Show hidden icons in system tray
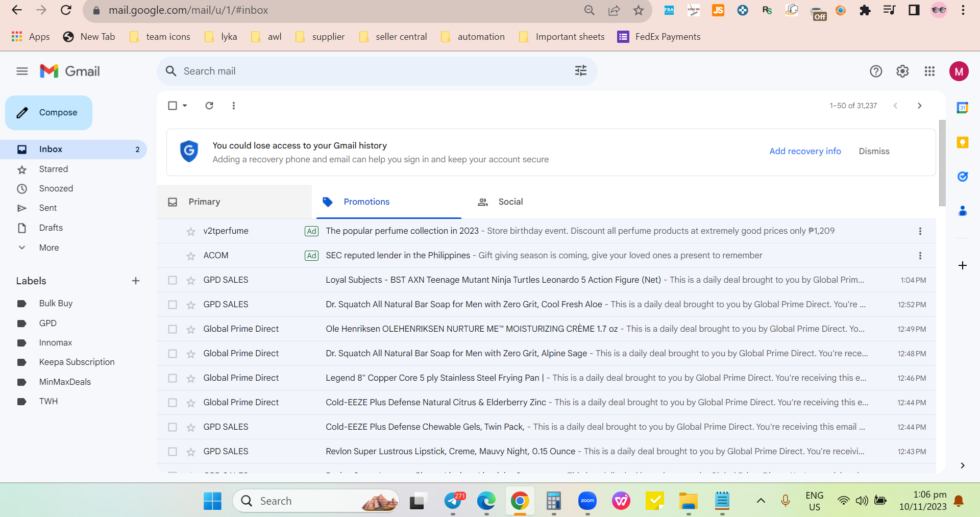This screenshot has width=980, height=517. coord(761,501)
